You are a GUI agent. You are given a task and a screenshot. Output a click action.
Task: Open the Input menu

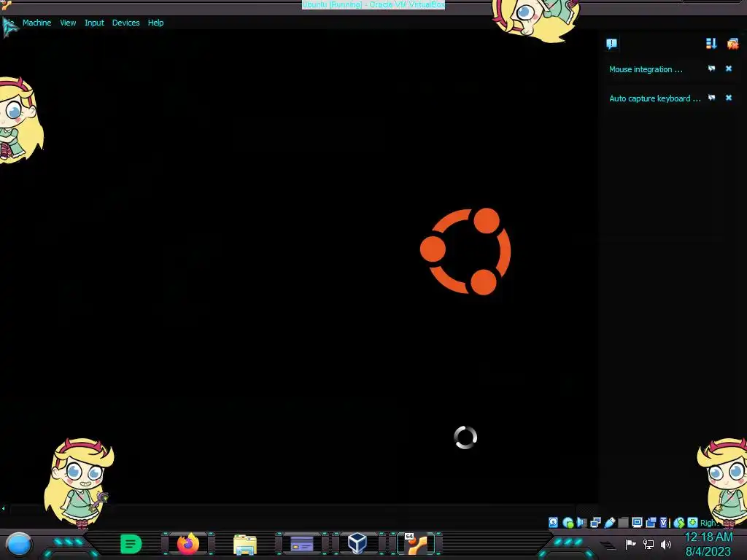click(x=94, y=23)
